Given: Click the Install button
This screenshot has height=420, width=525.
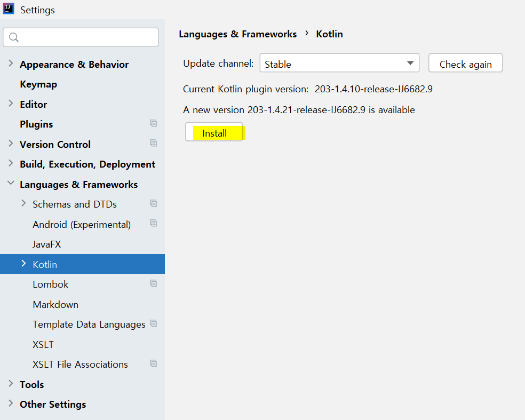Looking at the screenshot, I should click(214, 132).
